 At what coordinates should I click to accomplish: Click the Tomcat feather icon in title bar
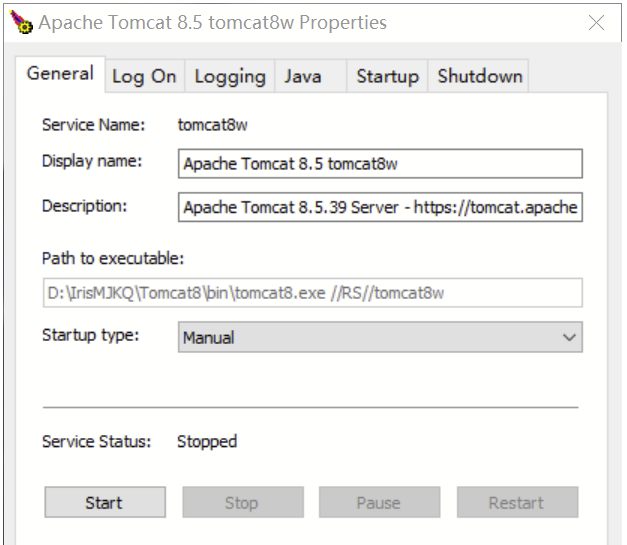coord(20,23)
